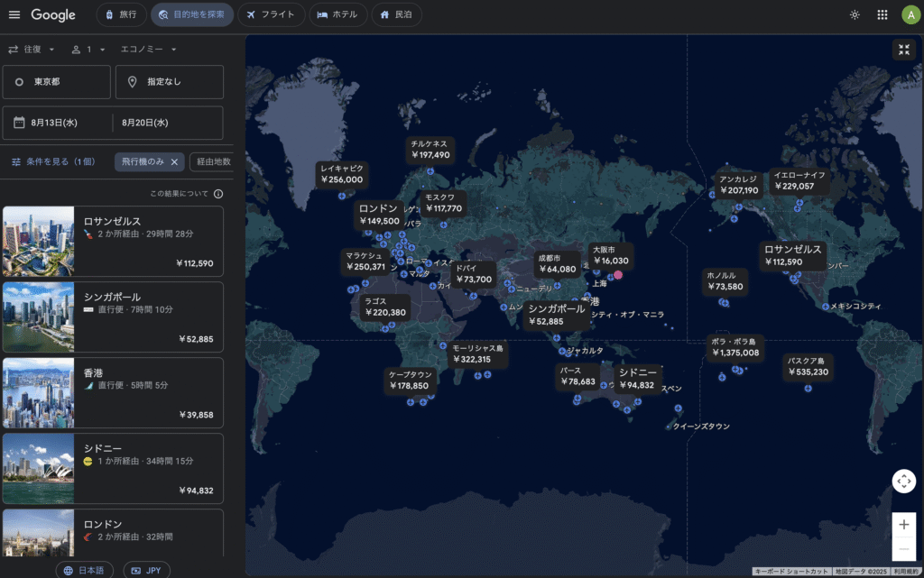Select 大阪市 ¥16,030 map label
Image resolution: width=924 pixels, height=578 pixels.
tap(611, 255)
